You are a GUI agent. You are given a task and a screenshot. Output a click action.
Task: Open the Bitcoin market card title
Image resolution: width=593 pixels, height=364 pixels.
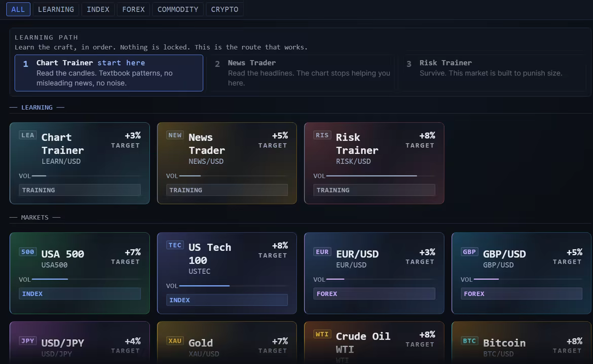504,343
